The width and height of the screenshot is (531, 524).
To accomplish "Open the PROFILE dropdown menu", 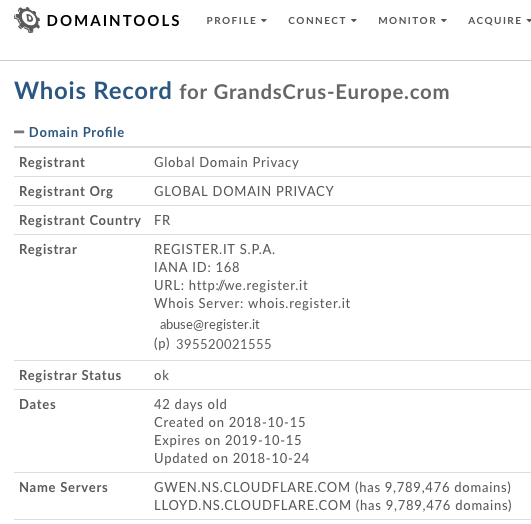I will tap(237, 21).
